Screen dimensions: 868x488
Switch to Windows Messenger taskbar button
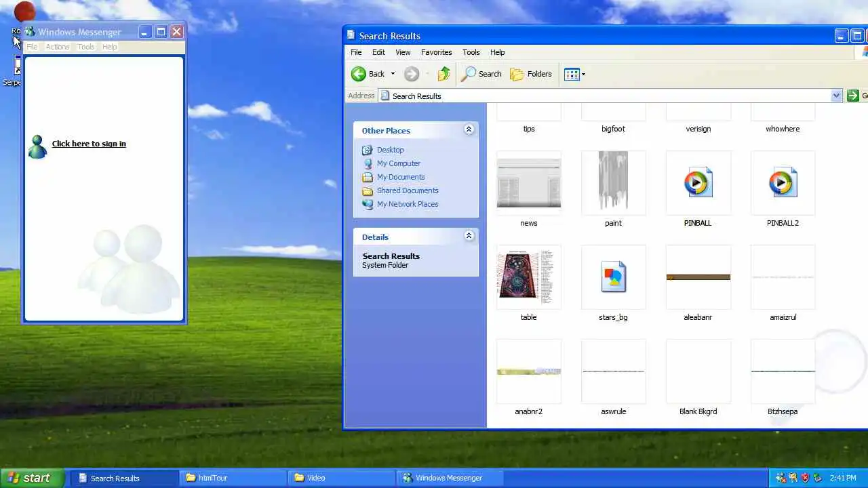[450, 478]
